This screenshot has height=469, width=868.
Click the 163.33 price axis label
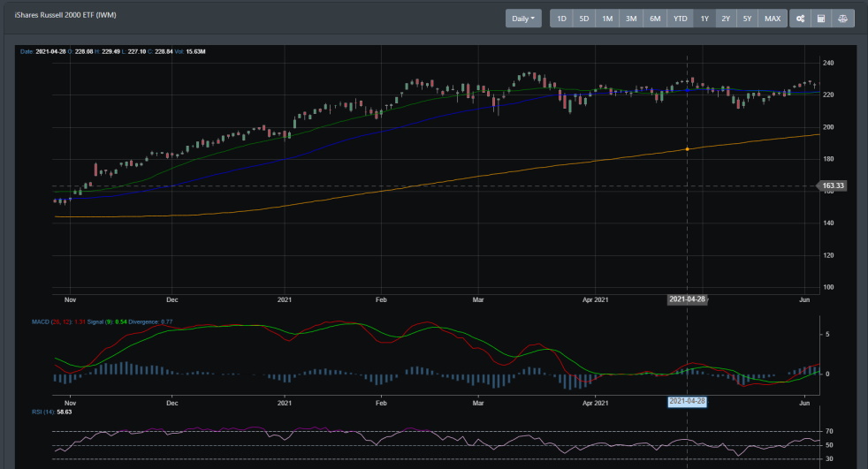(x=833, y=185)
